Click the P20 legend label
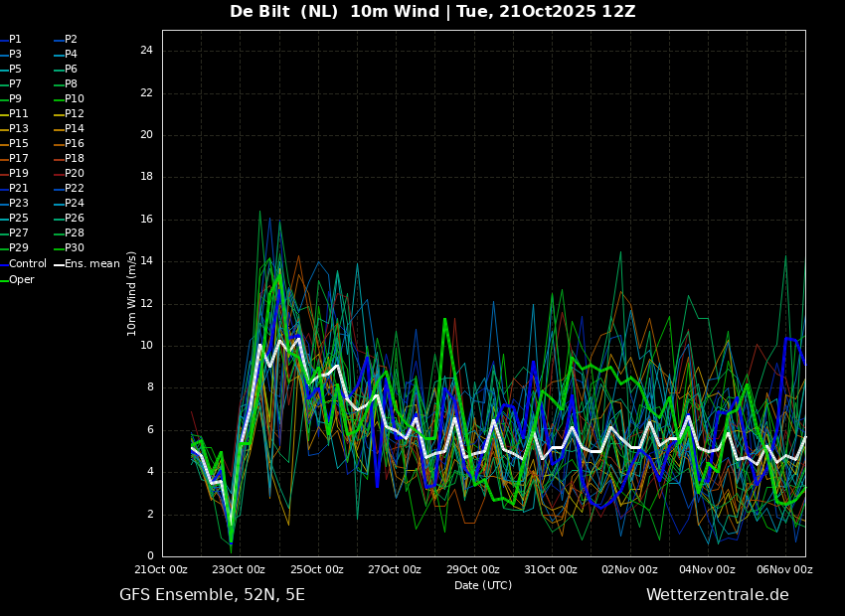Viewport: 845px width, 616px height. point(75,174)
